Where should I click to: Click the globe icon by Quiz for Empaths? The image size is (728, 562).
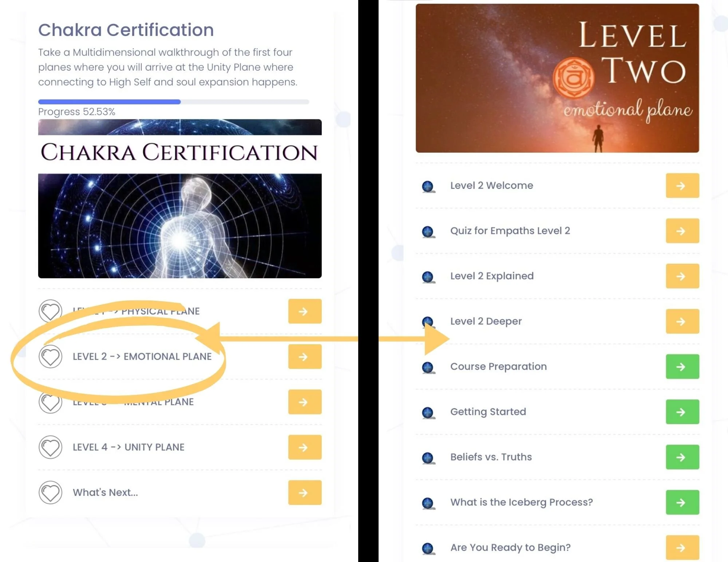428,232
